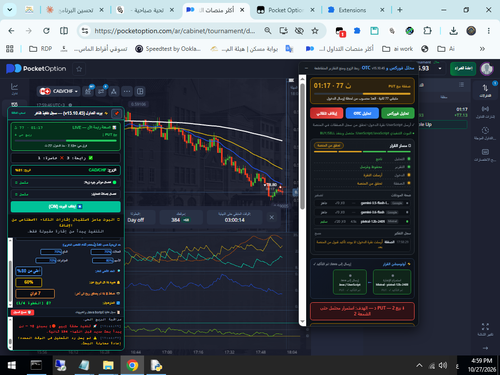
Task: Open the RDP bookmarks folder
Action: coord(40,49)
